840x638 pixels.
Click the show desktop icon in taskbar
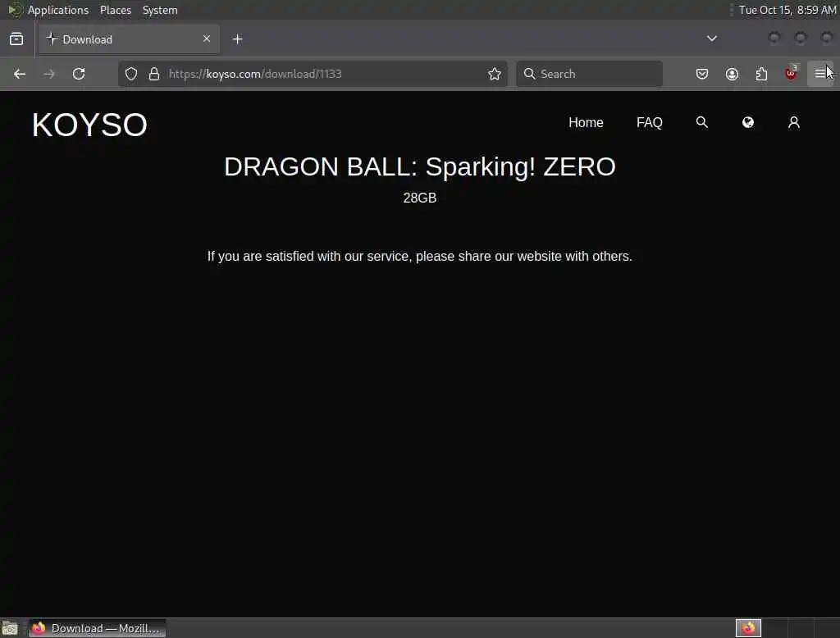[x=10, y=628]
